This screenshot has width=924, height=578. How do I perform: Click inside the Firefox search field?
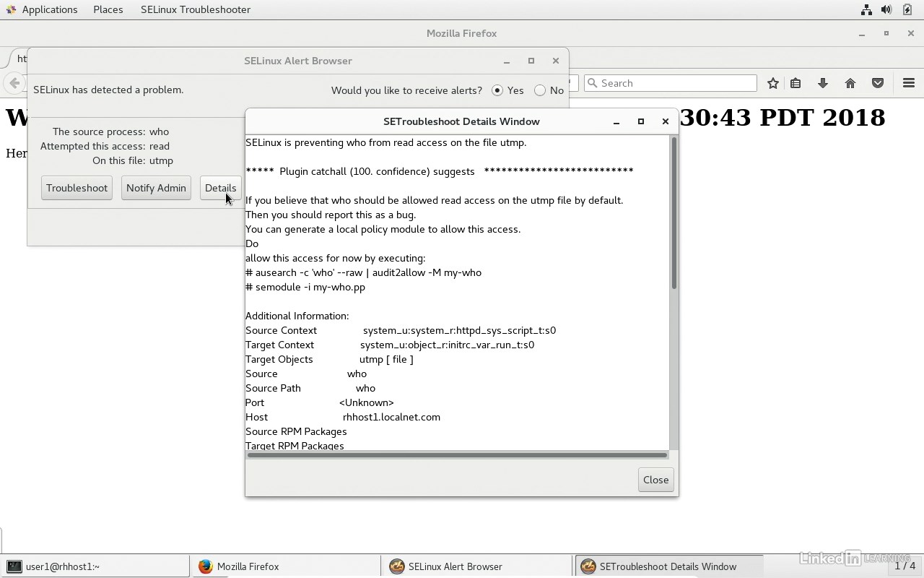[670, 83]
